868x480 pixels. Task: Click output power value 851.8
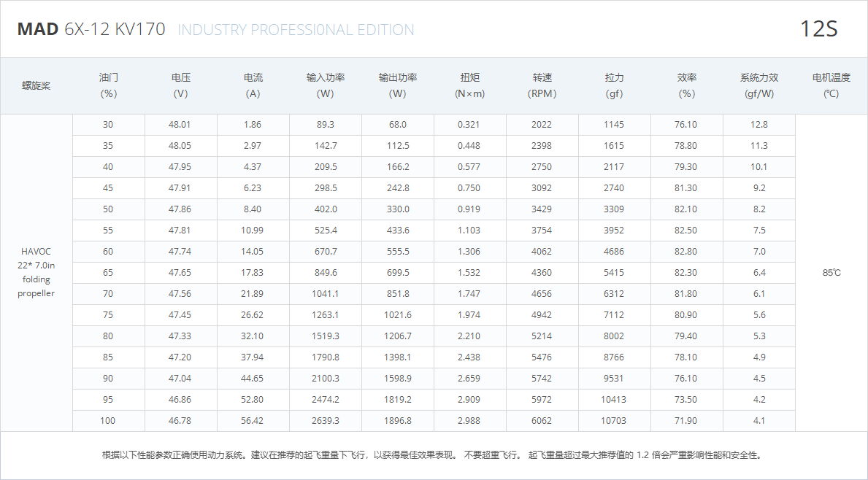pyautogui.click(x=398, y=294)
